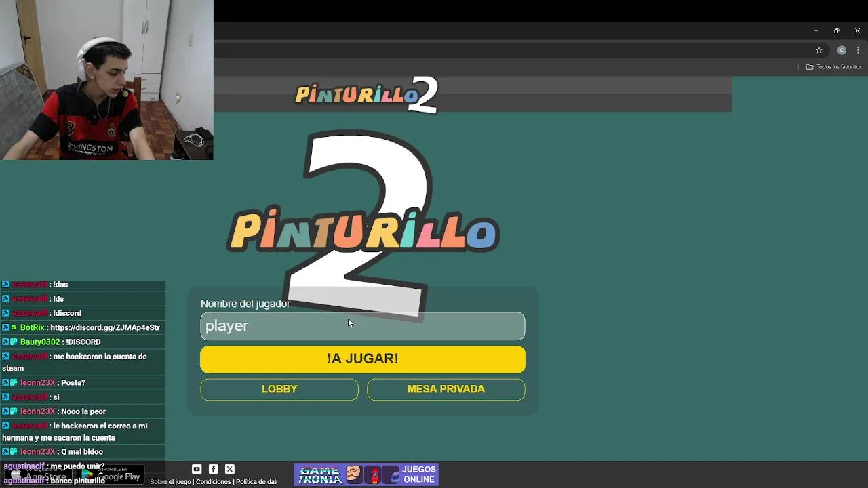Viewport: 868px width, 488px height.
Task: Click the rocket game icon in Gametronia banner
Action: 374,474
